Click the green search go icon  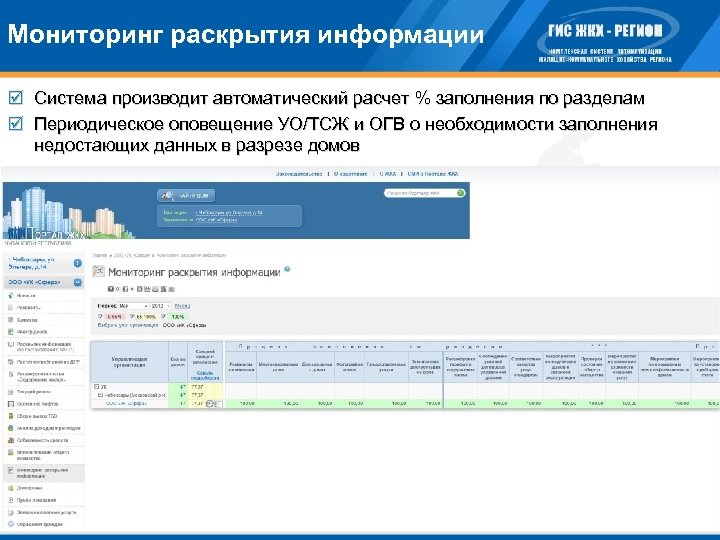pos(460,193)
